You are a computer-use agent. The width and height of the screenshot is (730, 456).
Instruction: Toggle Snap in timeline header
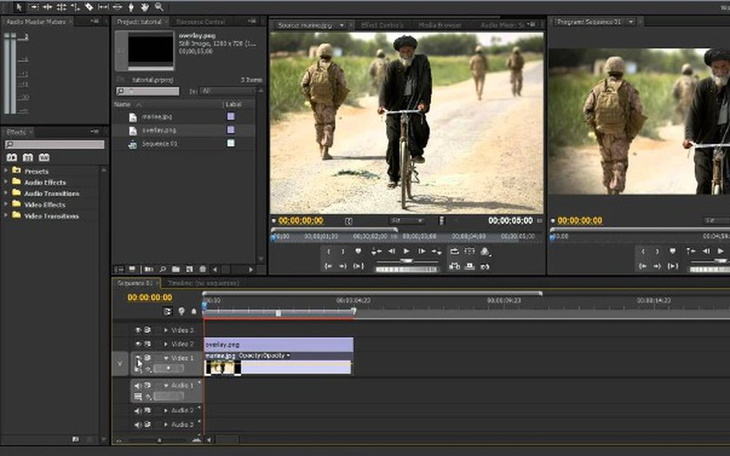168,312
